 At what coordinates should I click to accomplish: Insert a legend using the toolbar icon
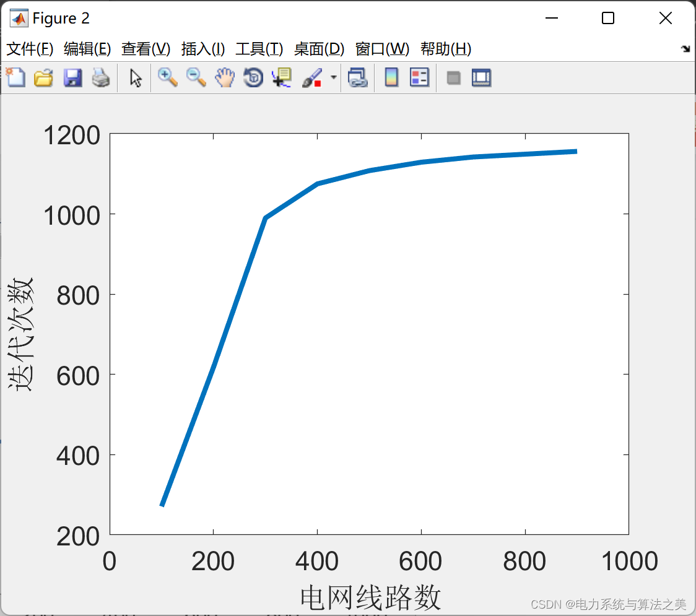[419, 77]
